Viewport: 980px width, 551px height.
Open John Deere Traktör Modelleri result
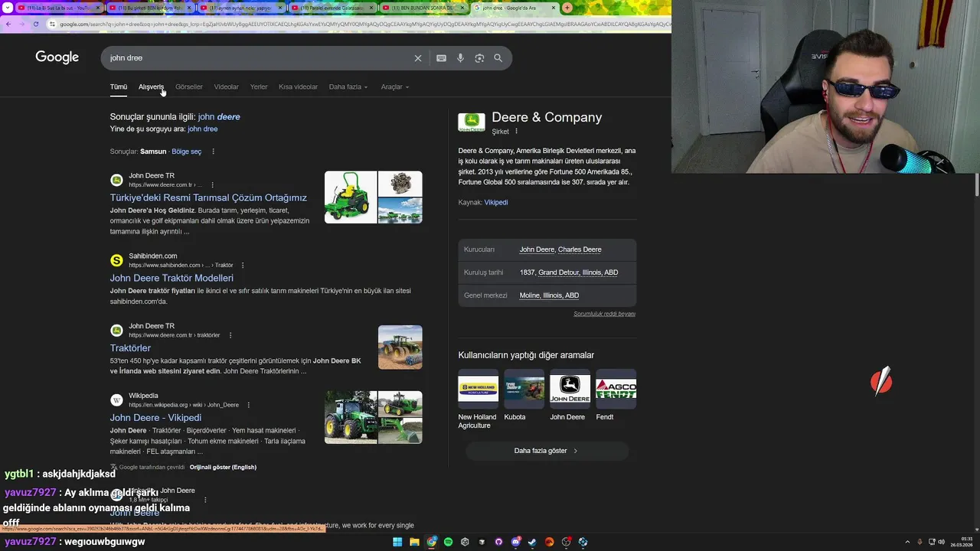pos(171,278)
